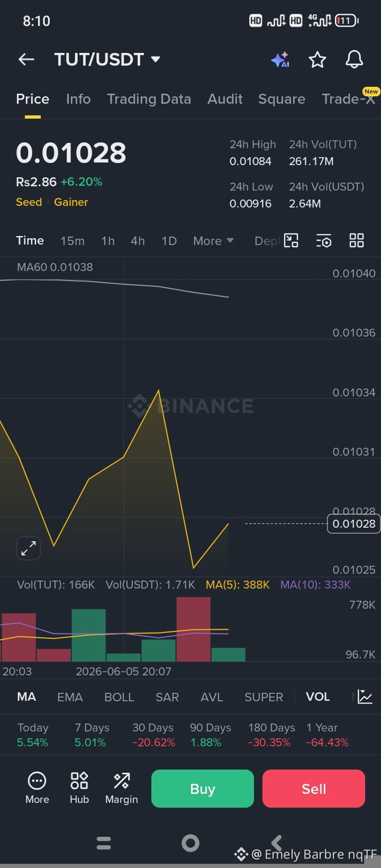Open the More options menu
Viewport: 381px width, 868px height.
[37, 788]
